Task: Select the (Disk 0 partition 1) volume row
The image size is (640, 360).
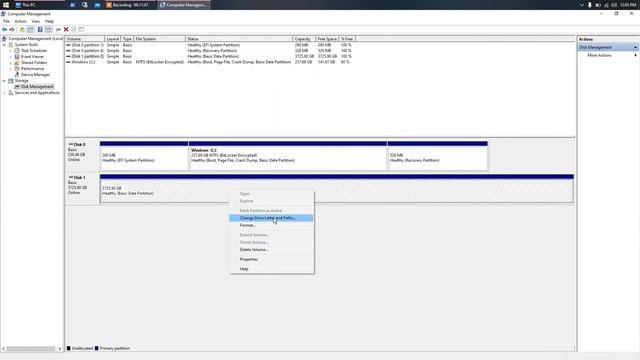Action: coord(211,45)
